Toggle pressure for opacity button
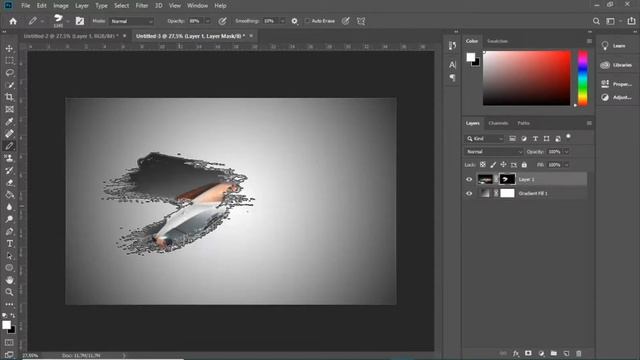Screen dimensions: 640x360 pos(222,21)
